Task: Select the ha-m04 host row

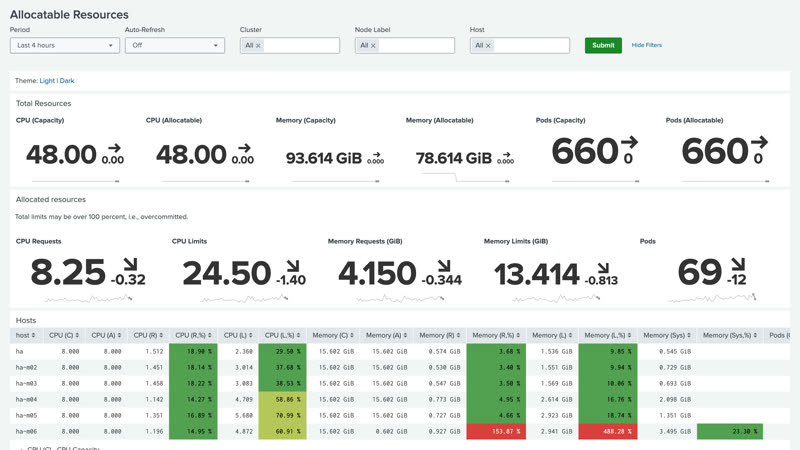Action: pos(399,399)
